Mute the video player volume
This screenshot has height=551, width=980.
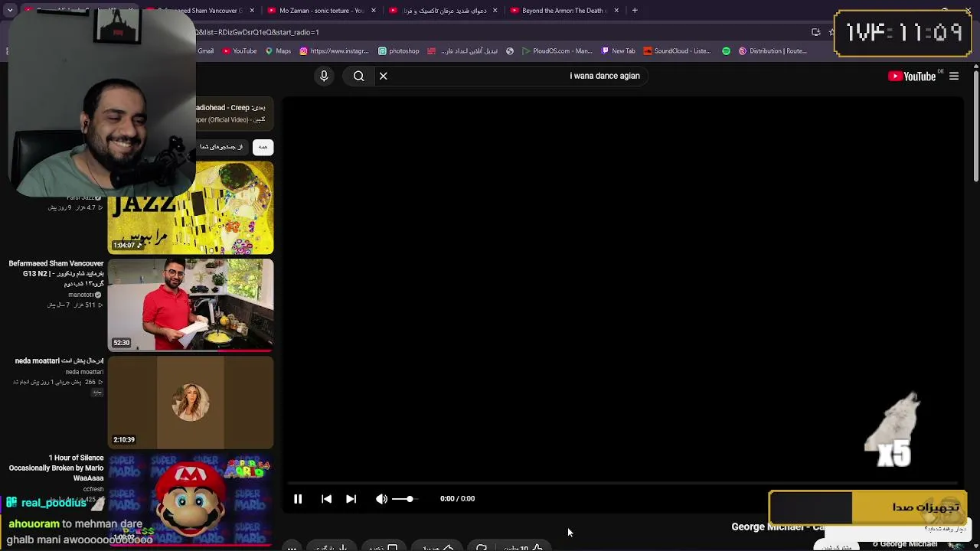point(381,499)
